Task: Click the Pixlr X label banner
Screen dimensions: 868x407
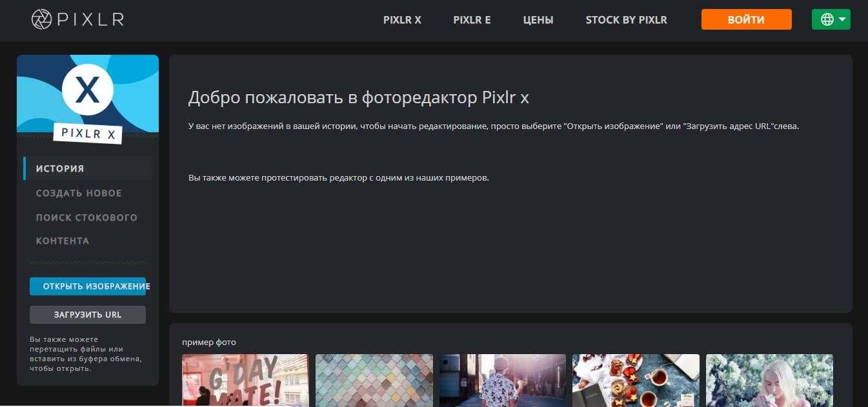Action: (x=88, y=134)
